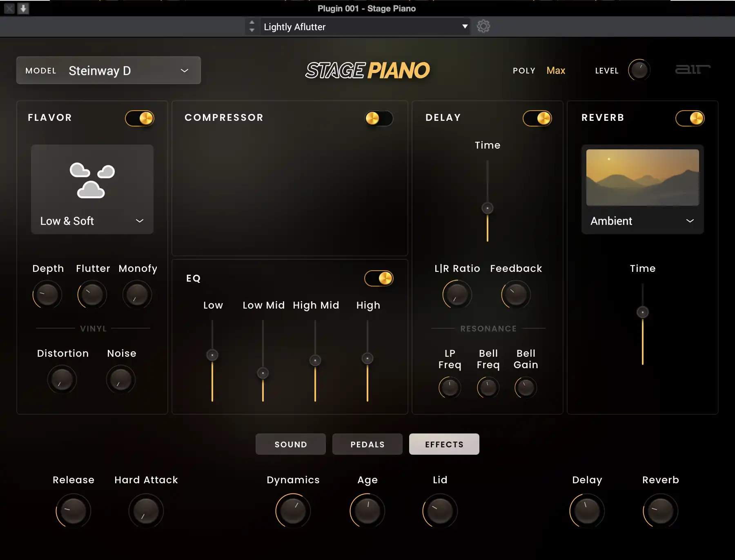Click the preset up/down stepper arrows
The height and width of the screenshot is (560, 735).
point(252,26)
